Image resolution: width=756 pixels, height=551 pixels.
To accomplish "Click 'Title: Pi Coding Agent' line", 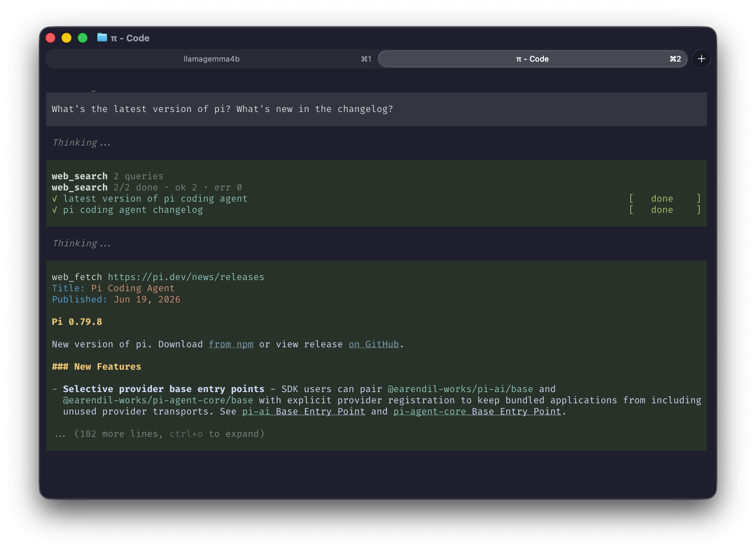I will 113,288.
